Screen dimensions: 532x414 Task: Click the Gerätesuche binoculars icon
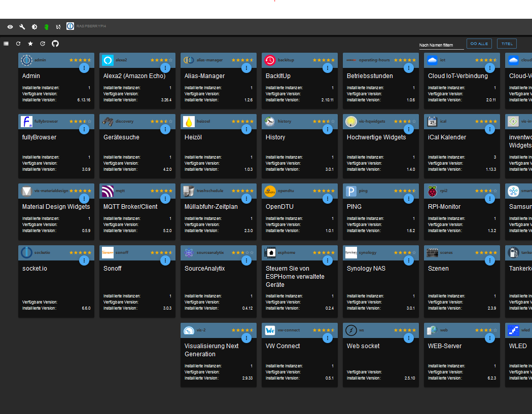(x=108, y=122)
